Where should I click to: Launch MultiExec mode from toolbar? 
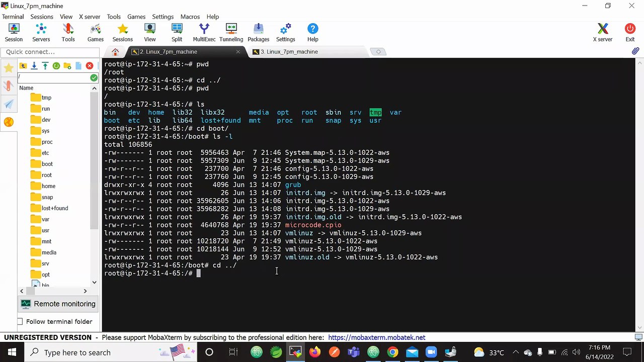pos(204,33)
